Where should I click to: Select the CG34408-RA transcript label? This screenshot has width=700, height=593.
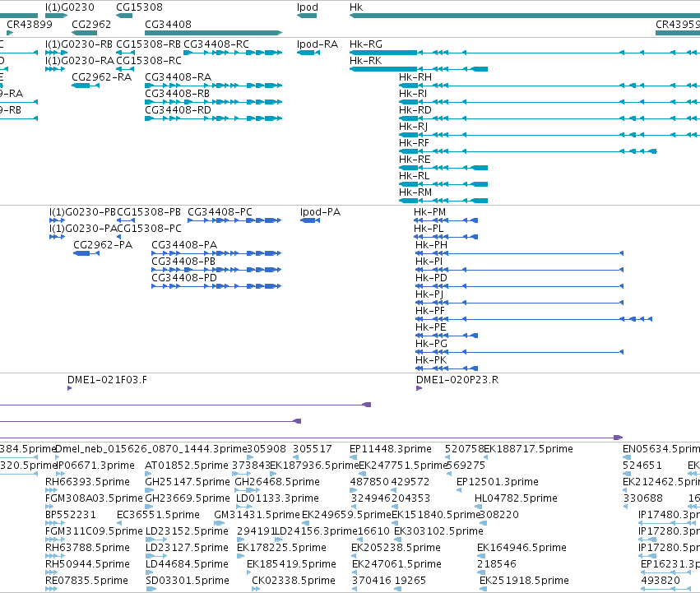coord(178,77)
